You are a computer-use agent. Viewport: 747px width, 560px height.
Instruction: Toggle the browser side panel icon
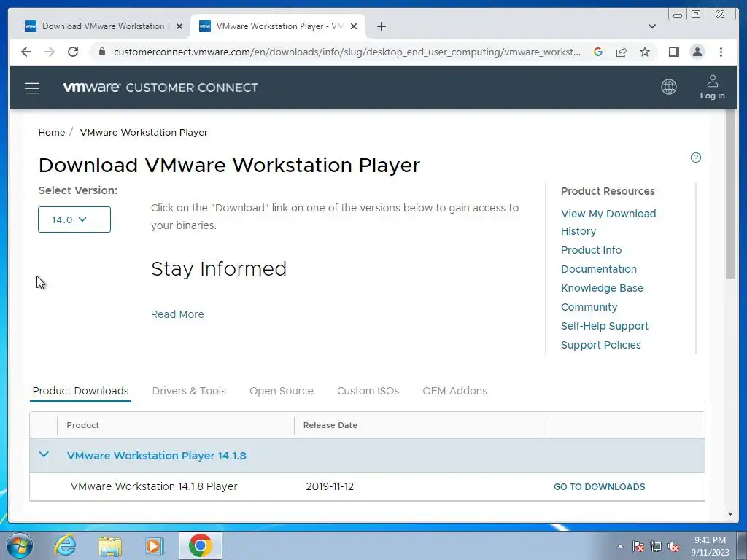[x=673, y=52]
